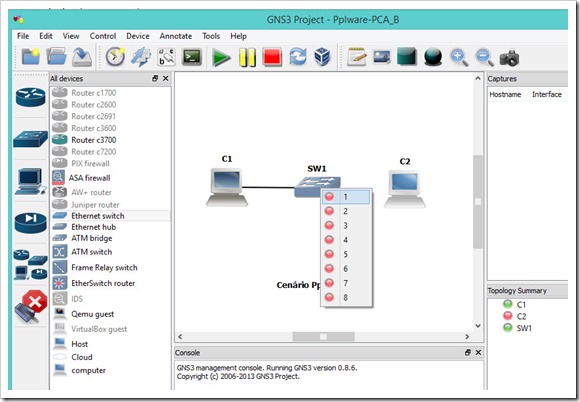
Task: Select port 8 in SW1 popup
Action: click(346, 298)
